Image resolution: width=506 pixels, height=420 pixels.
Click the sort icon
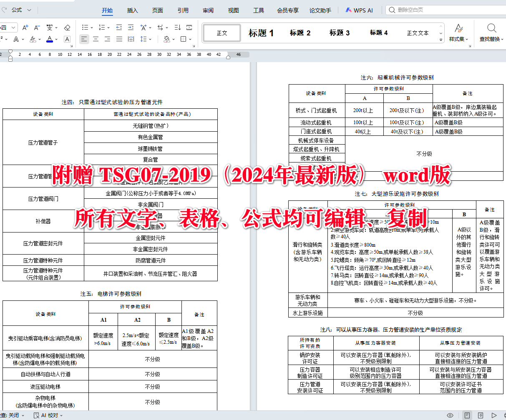point(178,27)
